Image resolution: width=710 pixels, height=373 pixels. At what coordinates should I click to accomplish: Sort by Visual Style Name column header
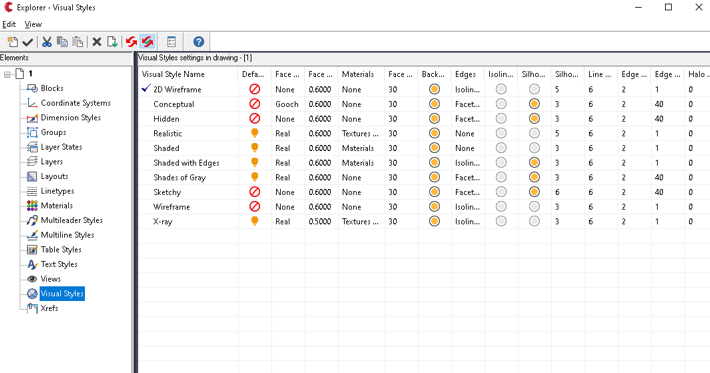(188, 74)
